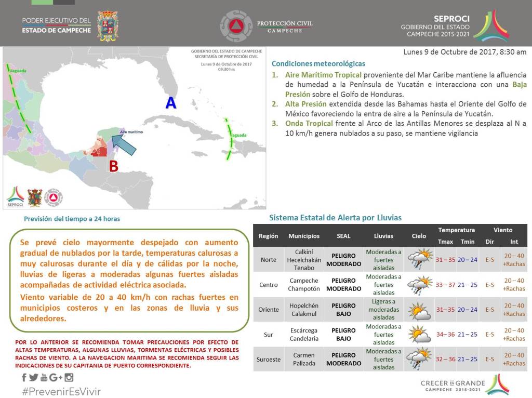
Task: Open the YouTube icon link
Action: point(44,377)
